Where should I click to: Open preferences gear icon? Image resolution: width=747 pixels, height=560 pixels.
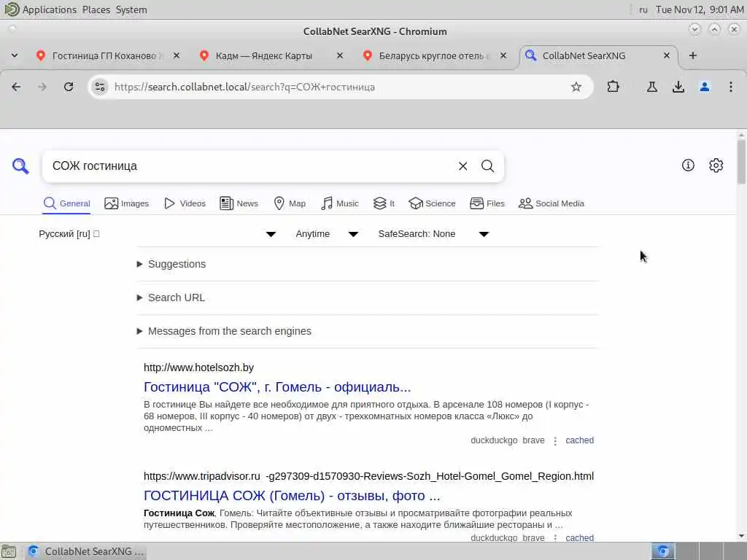click(716, 166)
